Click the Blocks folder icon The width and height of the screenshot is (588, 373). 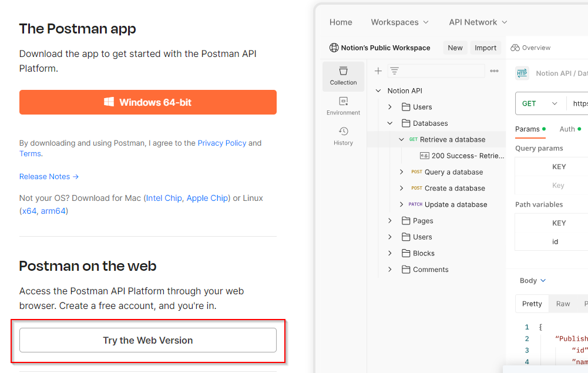click(406, 253)
